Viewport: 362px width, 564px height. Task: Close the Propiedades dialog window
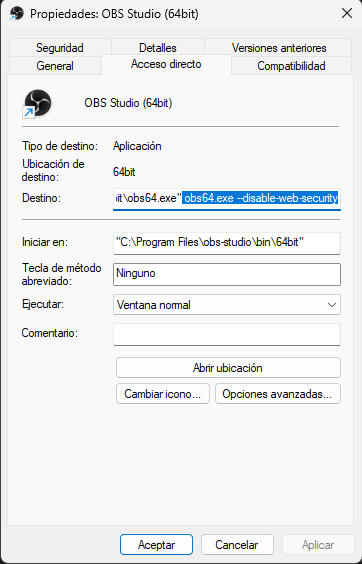[347, 14]
